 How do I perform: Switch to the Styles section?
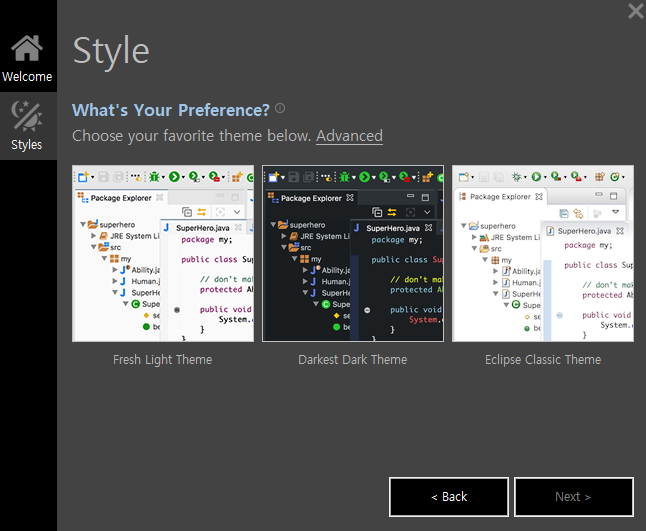(x=28, y=126)
